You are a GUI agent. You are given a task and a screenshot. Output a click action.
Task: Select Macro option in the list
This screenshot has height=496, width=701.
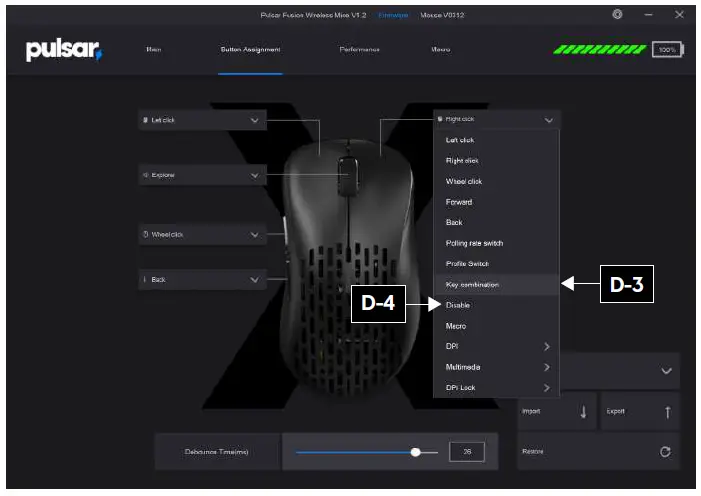(x=497, y=326)
